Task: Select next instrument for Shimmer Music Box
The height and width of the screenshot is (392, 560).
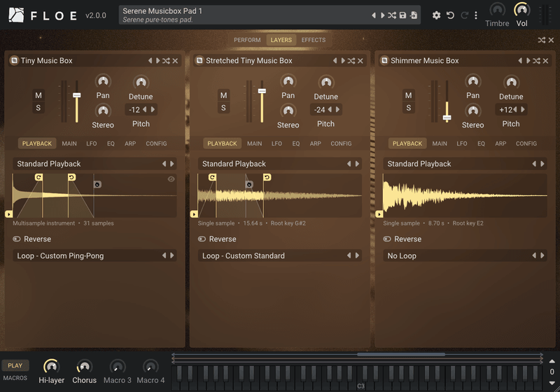Action: [528, 61]
